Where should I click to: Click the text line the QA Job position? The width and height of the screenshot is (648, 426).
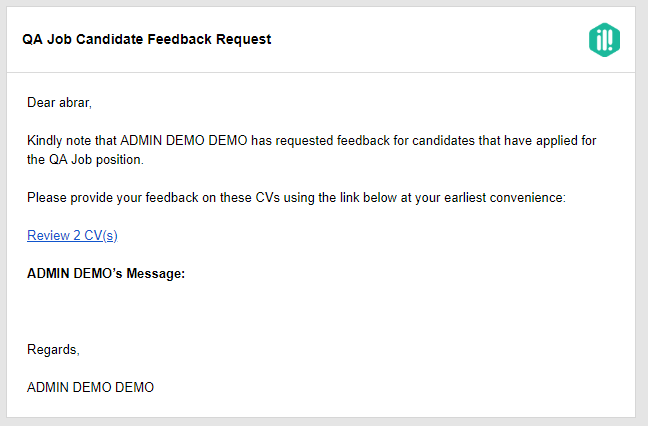(x=85, y=159)
